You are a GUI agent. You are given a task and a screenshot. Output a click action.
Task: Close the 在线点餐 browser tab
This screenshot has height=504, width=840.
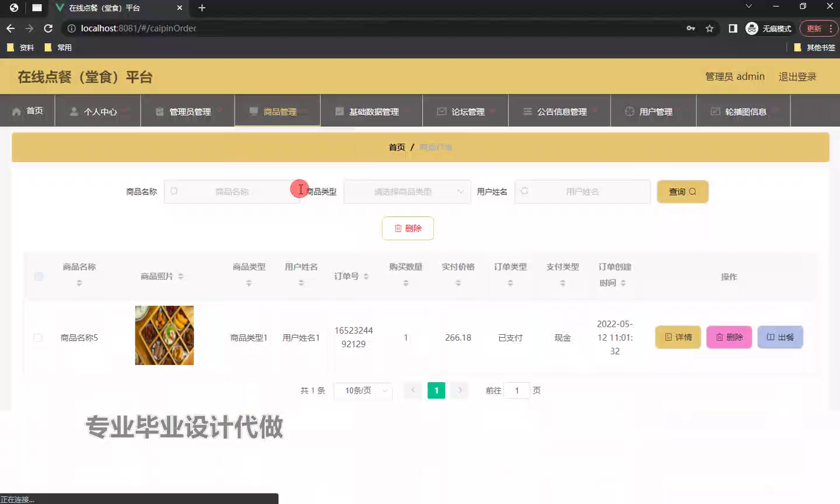click(180, 8)
